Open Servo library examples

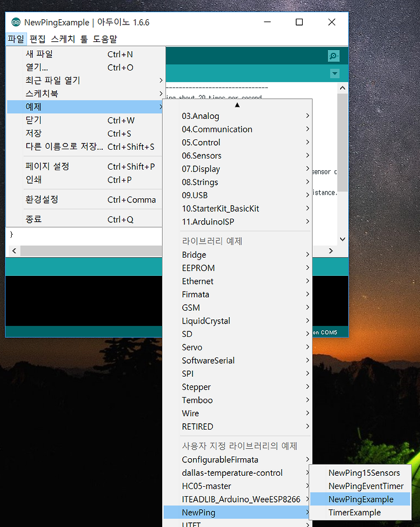click(x=237, y=347)
